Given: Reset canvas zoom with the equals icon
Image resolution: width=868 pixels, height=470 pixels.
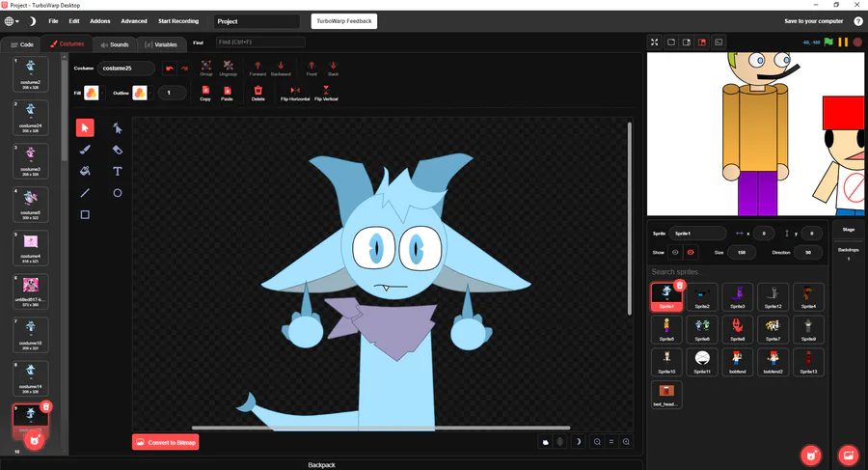Looking at the screenshot, I should (x=611, y=442).
